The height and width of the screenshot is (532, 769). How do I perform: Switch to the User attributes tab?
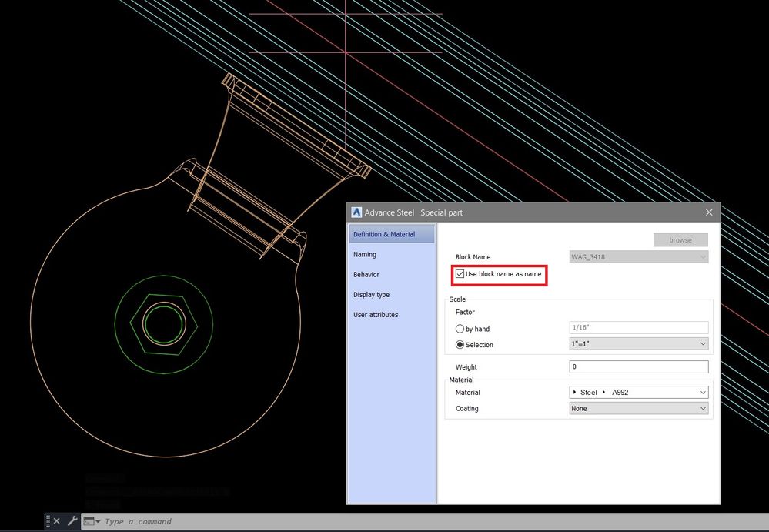pos(392,315)
